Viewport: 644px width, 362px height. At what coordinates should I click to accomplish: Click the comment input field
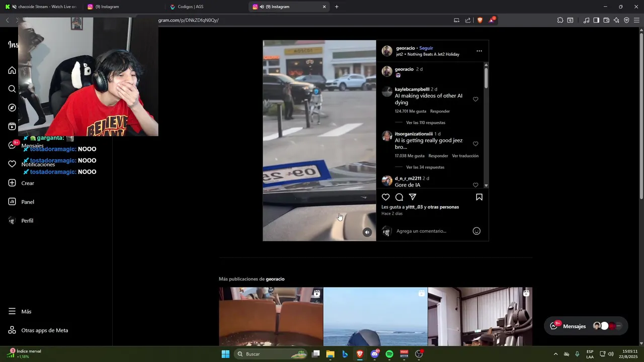point(433,231)
